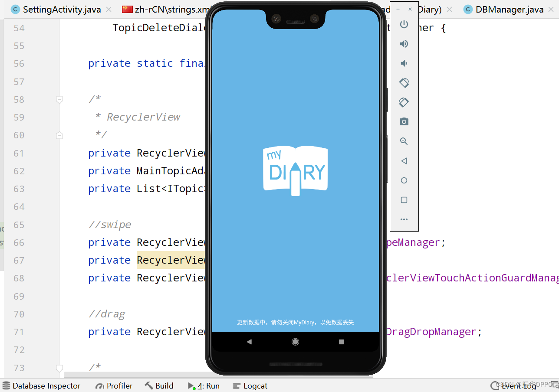Close the tab left of DBManager.java
This screenshot has width=559, height=392.
click(449, 10)
